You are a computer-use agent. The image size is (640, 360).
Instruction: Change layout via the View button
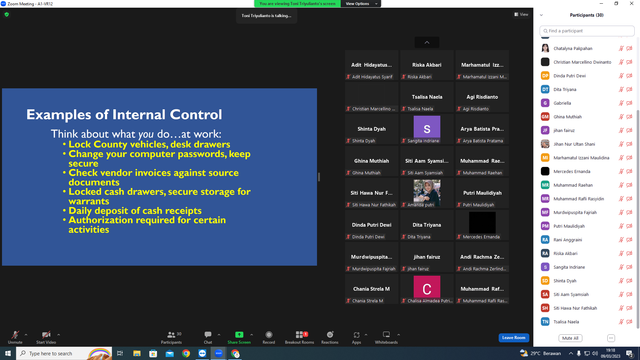coord(521,14)
